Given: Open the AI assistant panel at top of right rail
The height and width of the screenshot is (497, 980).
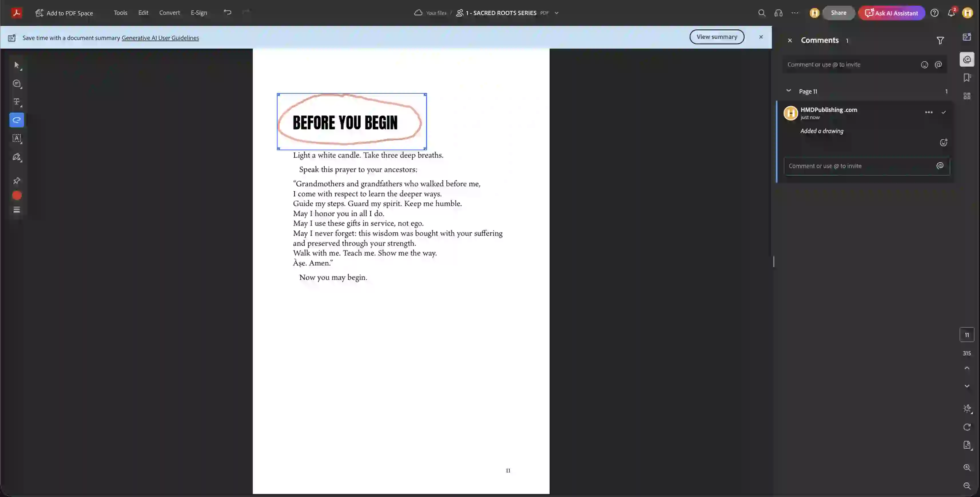Looking at the screenshot, I should tap(967, 37).
